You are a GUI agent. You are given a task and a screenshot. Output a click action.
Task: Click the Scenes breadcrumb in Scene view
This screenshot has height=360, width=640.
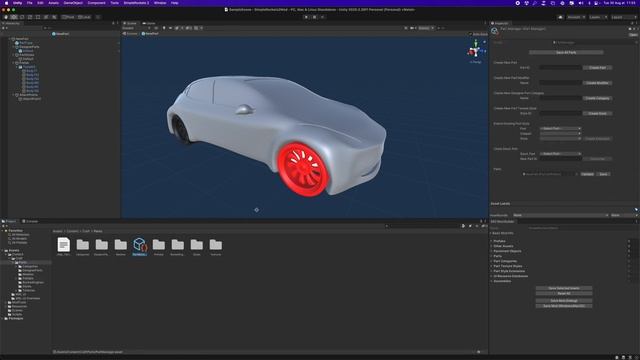[130, 34]
